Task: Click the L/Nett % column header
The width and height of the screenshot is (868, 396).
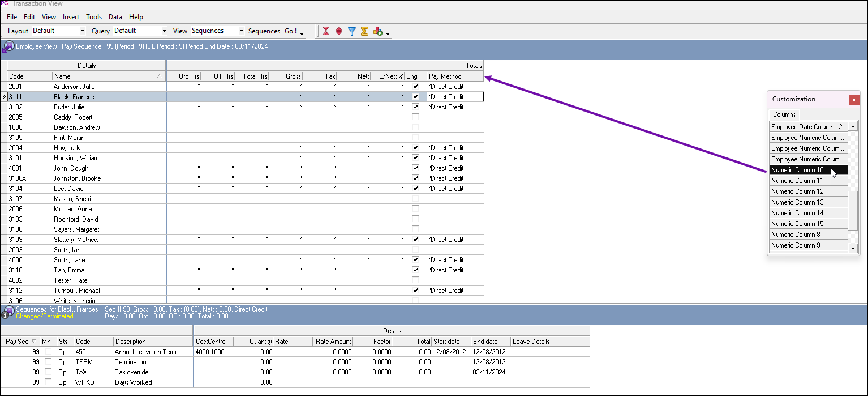Action: click(388, 76)
